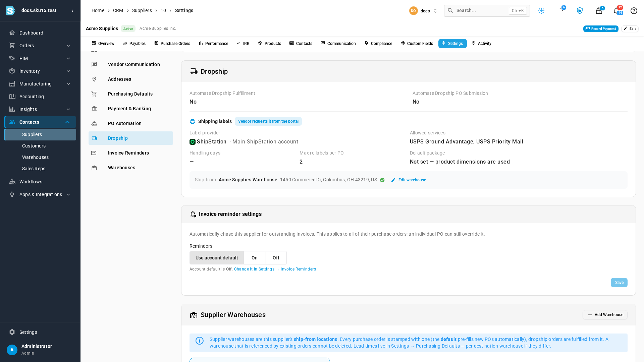Open Change it in Settings Invoice Reminders link
The width and height of the screenshot is (644, 362).
[x=275, y=269]
